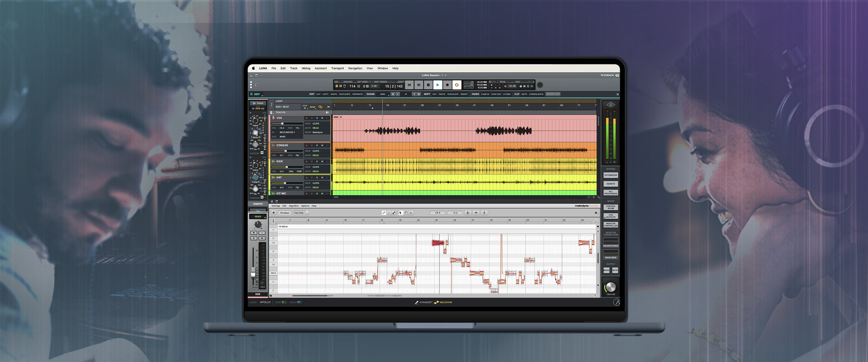Select the Melodyne arrow main tool

(x=401, y=213)
